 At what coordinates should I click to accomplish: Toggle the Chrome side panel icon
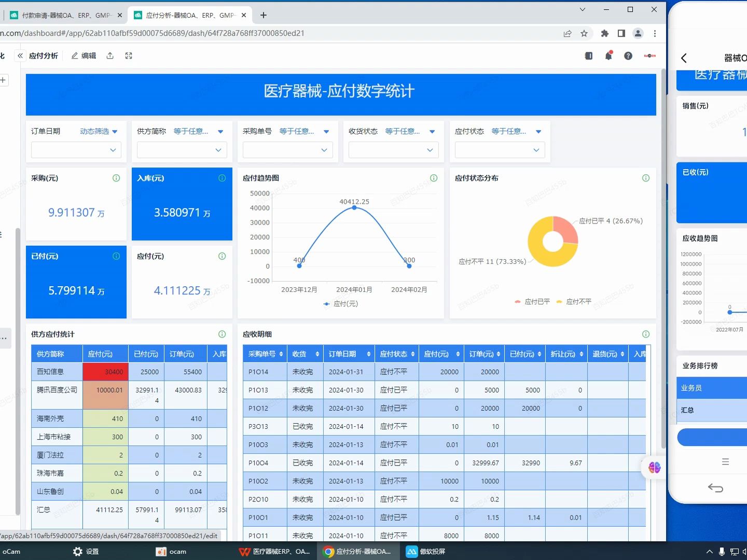pyautogui.click(x=621, y=33)
